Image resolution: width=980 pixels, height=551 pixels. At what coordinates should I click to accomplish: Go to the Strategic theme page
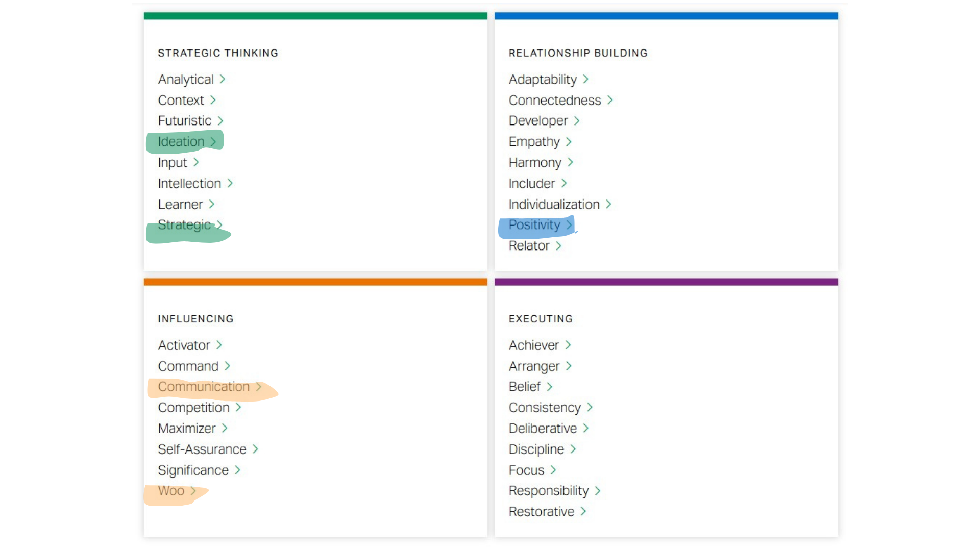click(184, 225)
